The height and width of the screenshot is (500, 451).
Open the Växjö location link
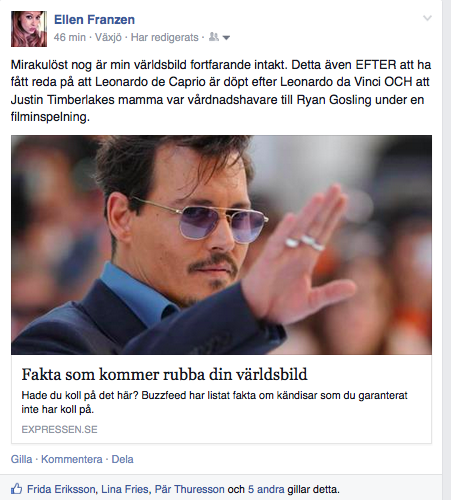(108, 37)
